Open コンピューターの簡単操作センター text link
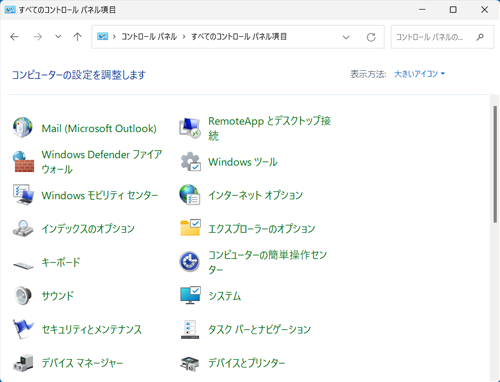This screenshot has width=500, height=382. click(268, 262)
